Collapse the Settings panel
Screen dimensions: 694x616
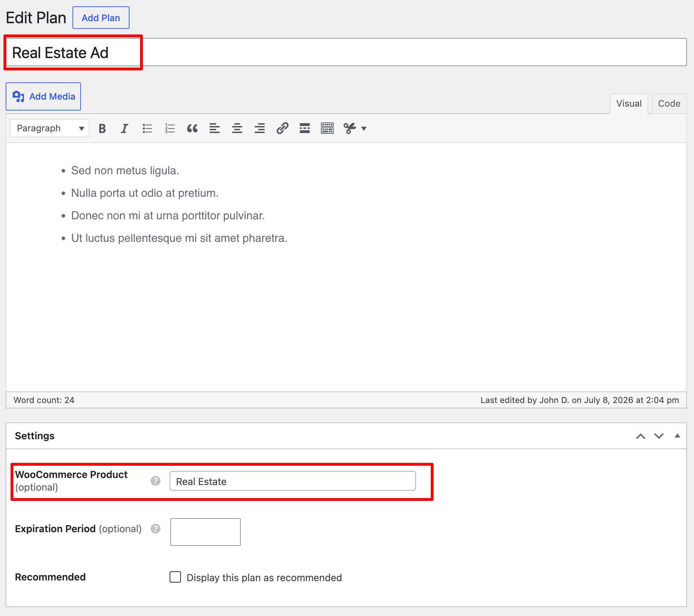pos(677,436)
